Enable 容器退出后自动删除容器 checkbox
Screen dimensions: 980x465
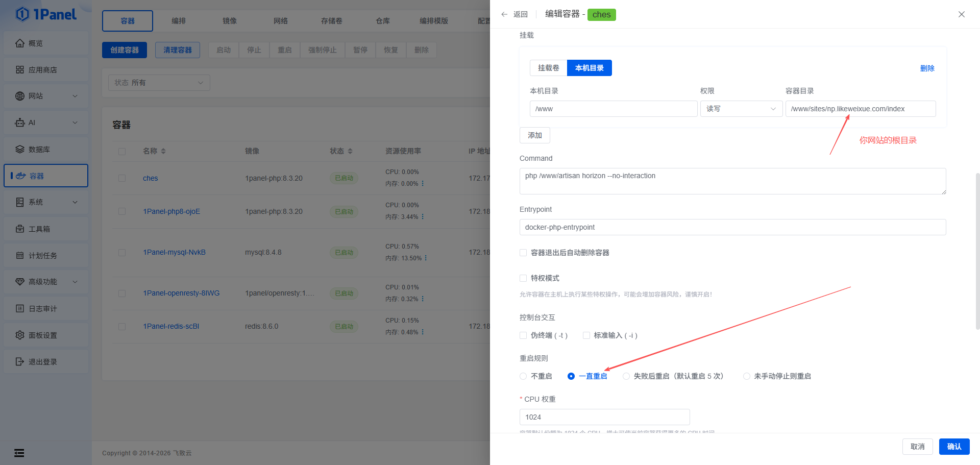coord(523,253)
